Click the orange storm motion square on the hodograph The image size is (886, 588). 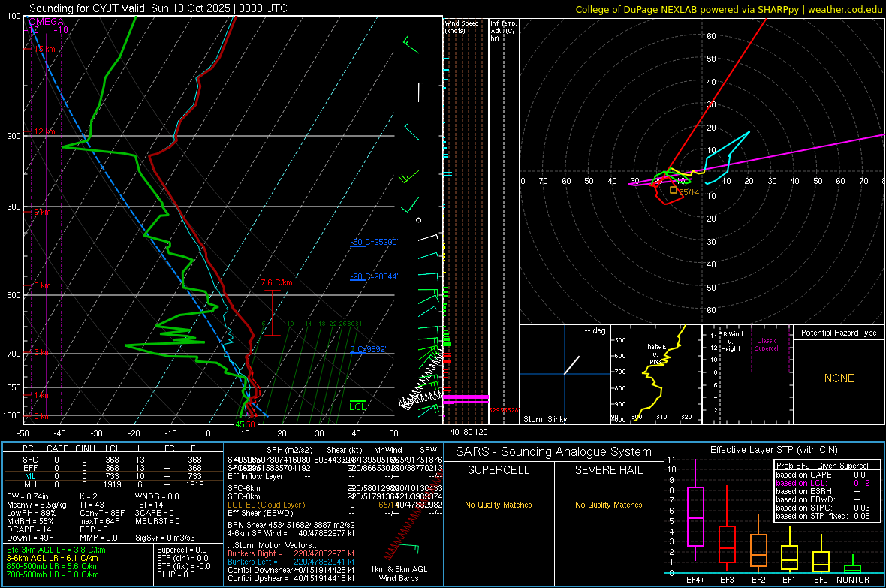click(x=673, y=190)
